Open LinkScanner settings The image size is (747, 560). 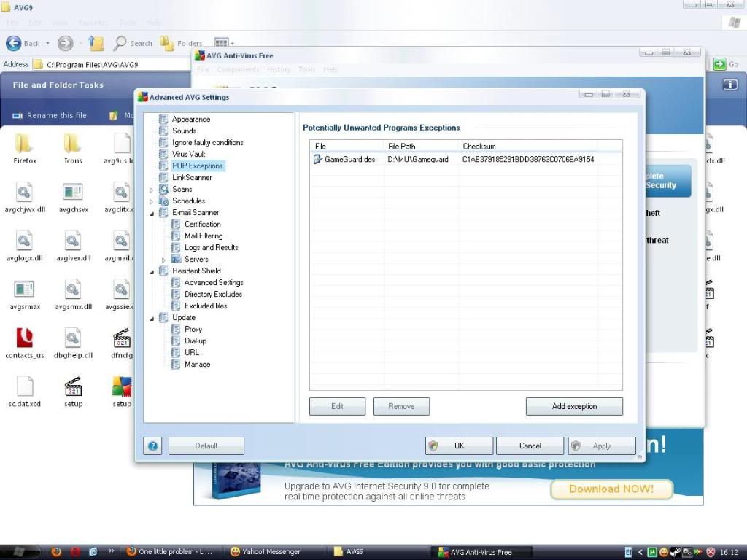(192, 177)
